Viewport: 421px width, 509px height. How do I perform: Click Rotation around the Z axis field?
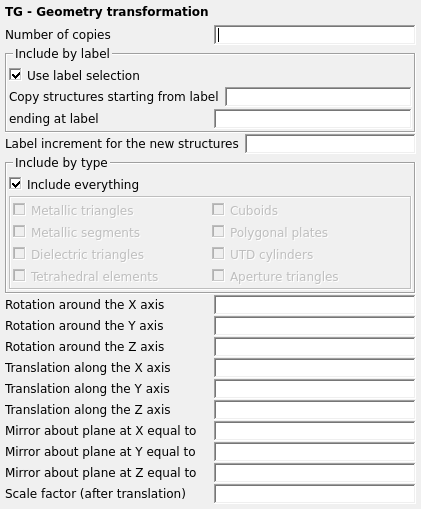tap(315, 347)
